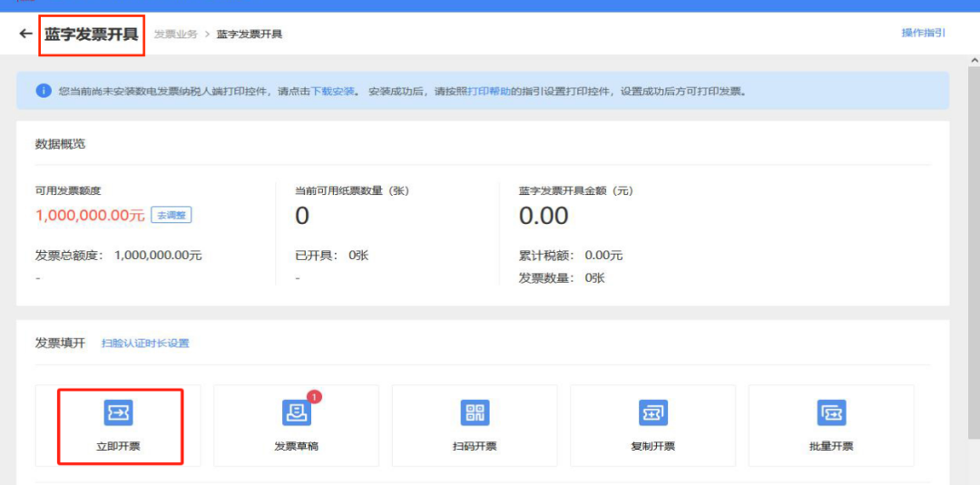Image resolution: width=980 pixels, height=485 pixels.
Task: Open 扫脸认证时长设置 link
Action: tap(145, 344)
